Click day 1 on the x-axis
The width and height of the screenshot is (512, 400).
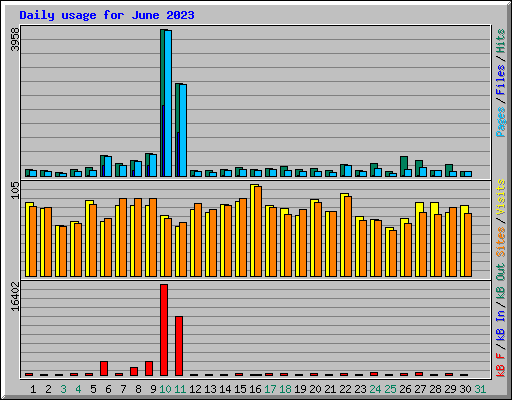(33, 389)
